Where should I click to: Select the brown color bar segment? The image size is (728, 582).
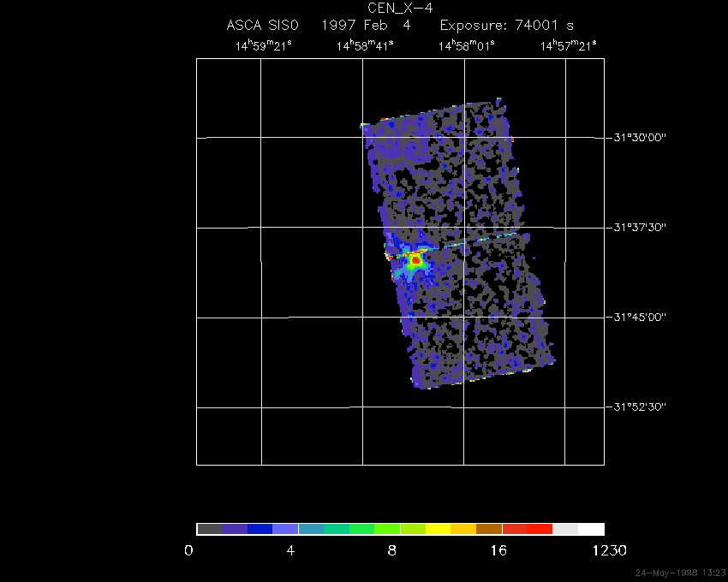pos(489,529)
